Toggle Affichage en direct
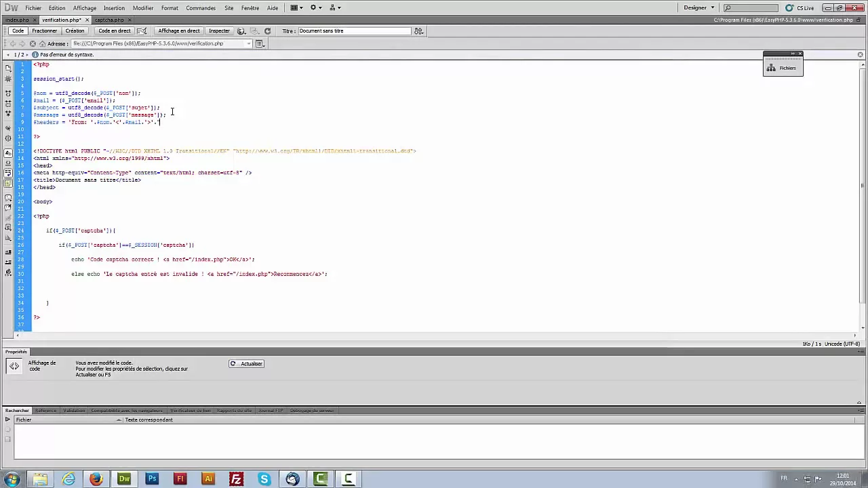868x488 pixels. tap(179, 31)
